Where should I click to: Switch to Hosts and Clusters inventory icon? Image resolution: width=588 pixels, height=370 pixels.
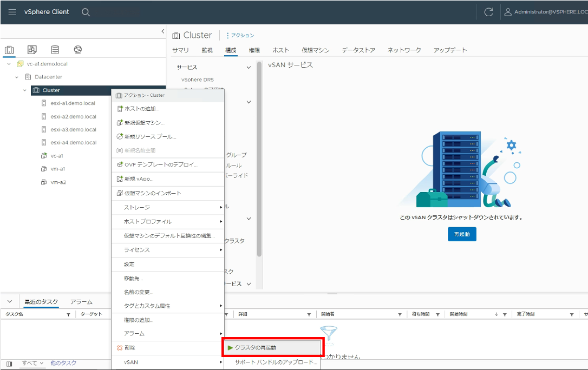pyautogui.click(x=9, y=50)
